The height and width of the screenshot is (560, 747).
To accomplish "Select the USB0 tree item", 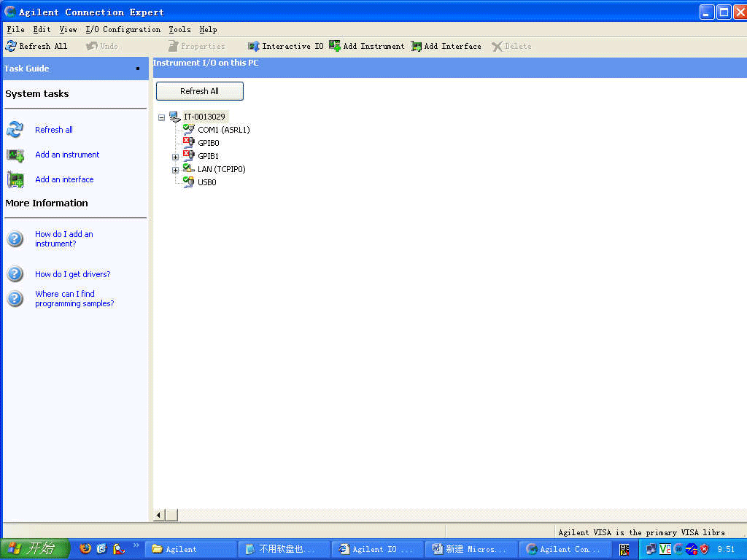I will (206, 182).
